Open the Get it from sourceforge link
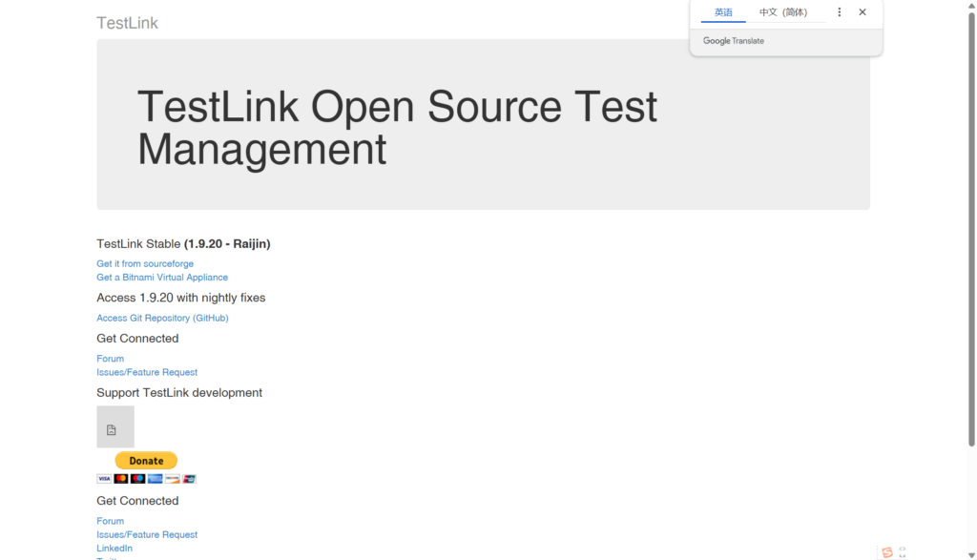 pyautogui.click(x=145, y=263)
